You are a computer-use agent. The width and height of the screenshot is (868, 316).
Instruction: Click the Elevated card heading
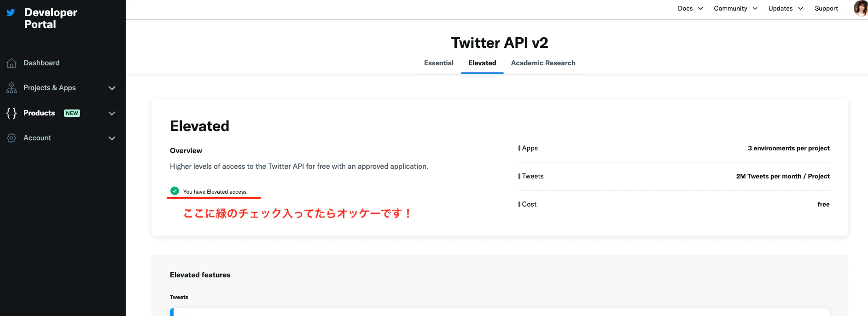(x=199, y=126)
